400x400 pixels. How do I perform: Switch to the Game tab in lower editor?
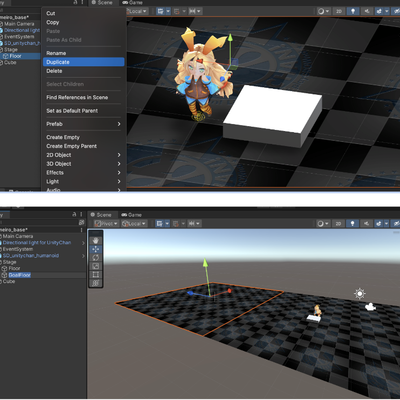(132, 215)
